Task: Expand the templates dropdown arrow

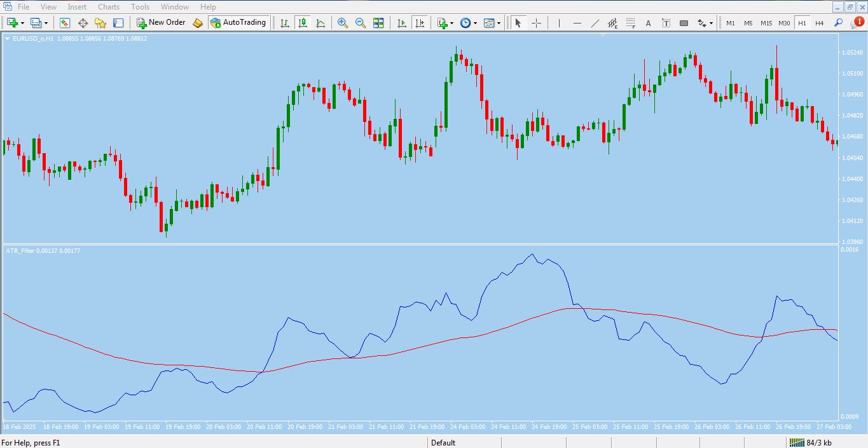Action: click(499, 23)
